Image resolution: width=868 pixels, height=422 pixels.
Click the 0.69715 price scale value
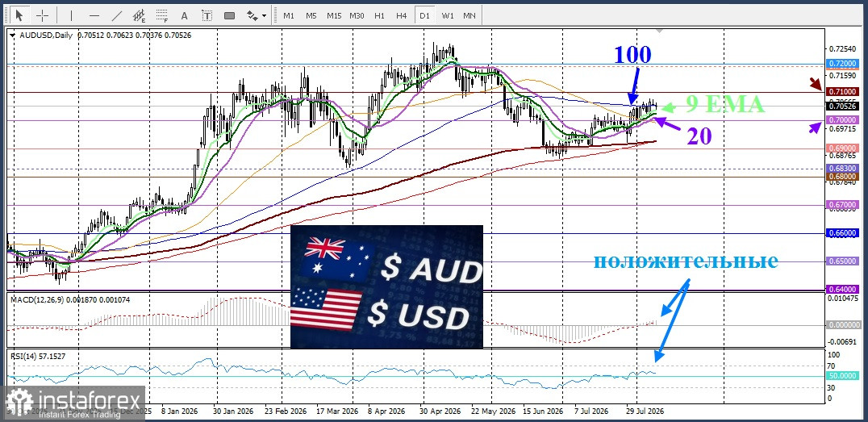(842, 129)
